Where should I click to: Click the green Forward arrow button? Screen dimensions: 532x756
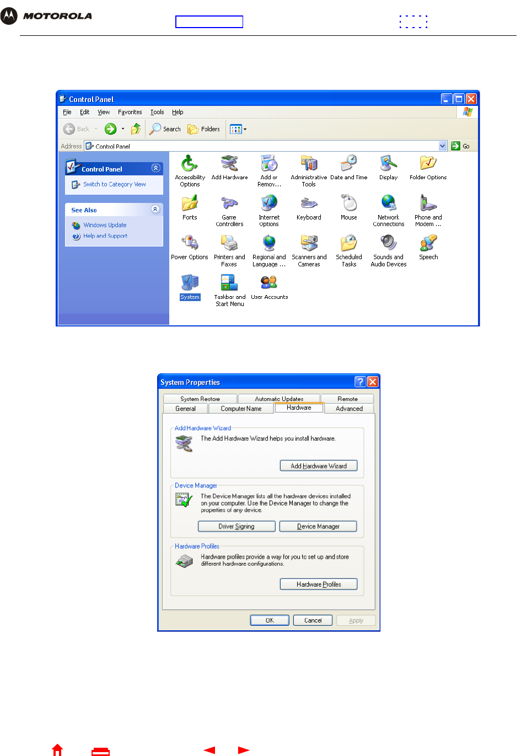click(111, 129)
